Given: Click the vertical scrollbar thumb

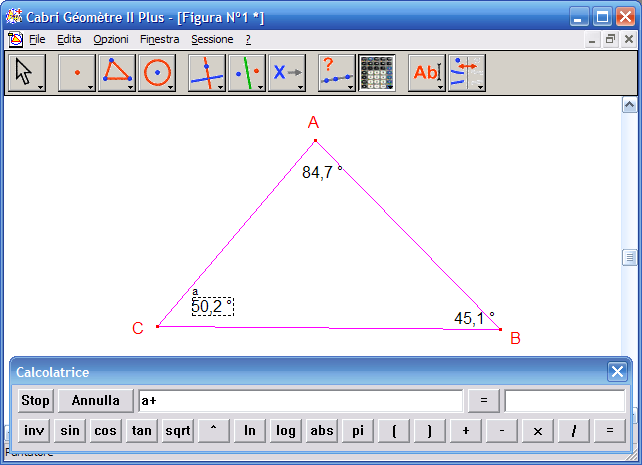Looking at the screenshot, I should (629, 257).
